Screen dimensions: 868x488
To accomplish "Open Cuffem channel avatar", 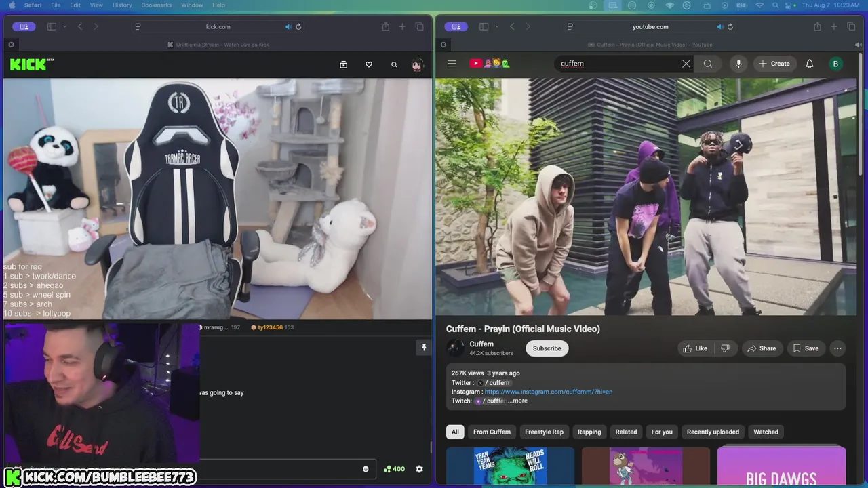I will (456, 348).
